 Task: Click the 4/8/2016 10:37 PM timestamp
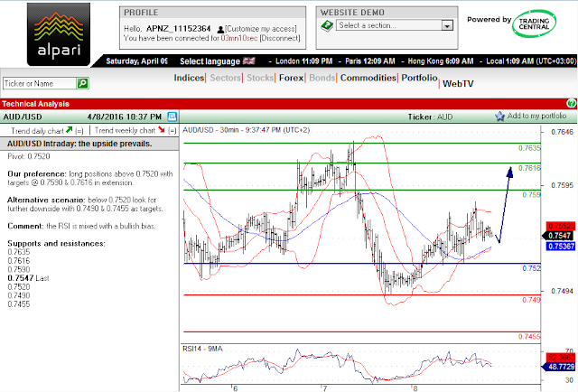(125, 117)
